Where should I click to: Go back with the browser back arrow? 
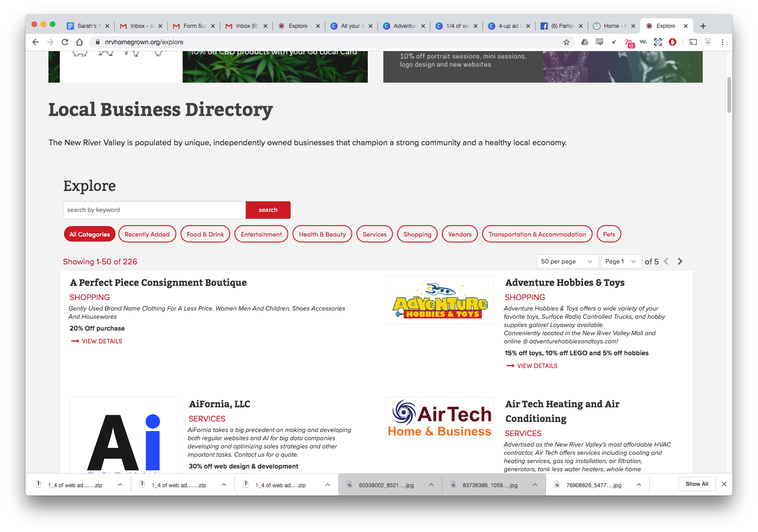[36, 42]
